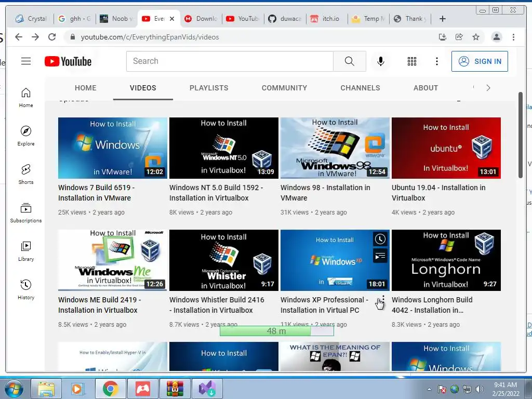This screenshot has width=532, height=399.
Task: Open the ABOUT tab
Action: point(425,88)
